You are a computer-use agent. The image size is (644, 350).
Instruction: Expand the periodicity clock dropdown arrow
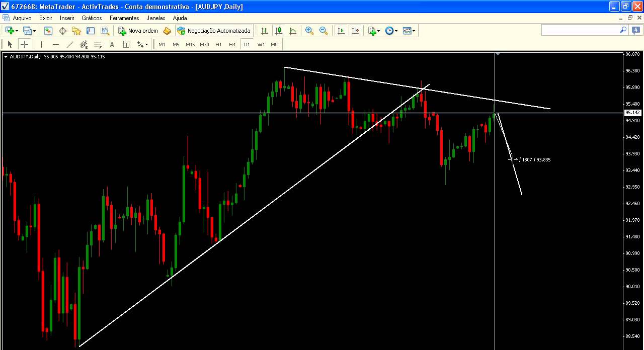[396, 31]
